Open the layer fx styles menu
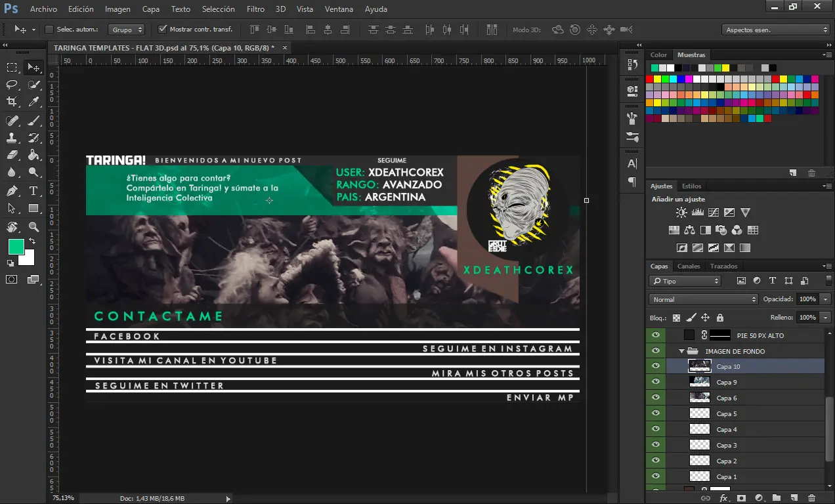Image resolution: width=835 pixels, height=504 pixels. tap(723, 498)
